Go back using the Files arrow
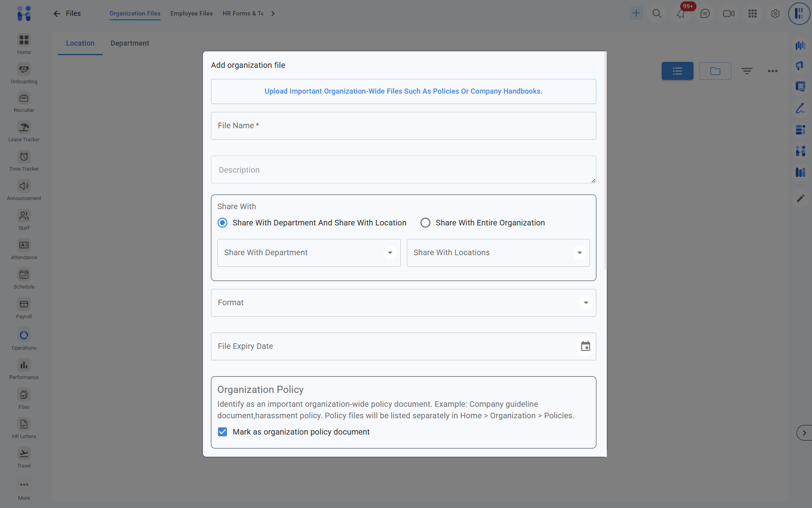Viewport: 812px width, 508px height. (57, 14)
